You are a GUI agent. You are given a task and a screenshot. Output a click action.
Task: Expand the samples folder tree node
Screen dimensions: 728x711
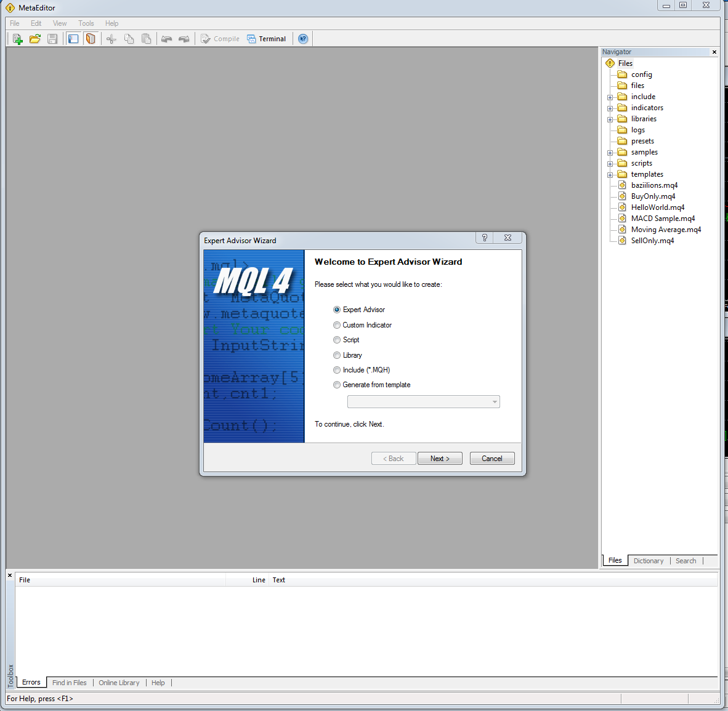(x=610, y=153)
